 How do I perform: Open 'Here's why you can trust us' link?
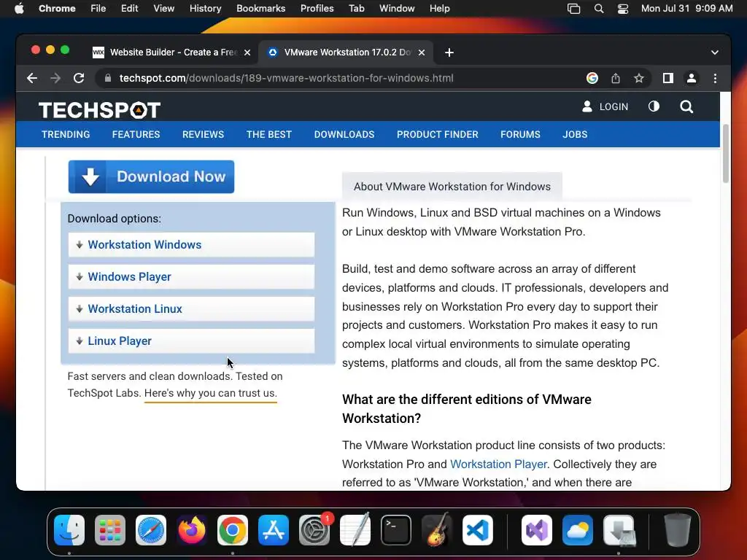[x=211, y=393]
